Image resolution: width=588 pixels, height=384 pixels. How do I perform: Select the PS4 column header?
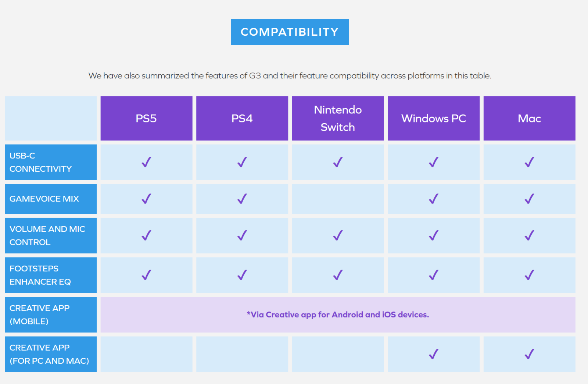242,118
